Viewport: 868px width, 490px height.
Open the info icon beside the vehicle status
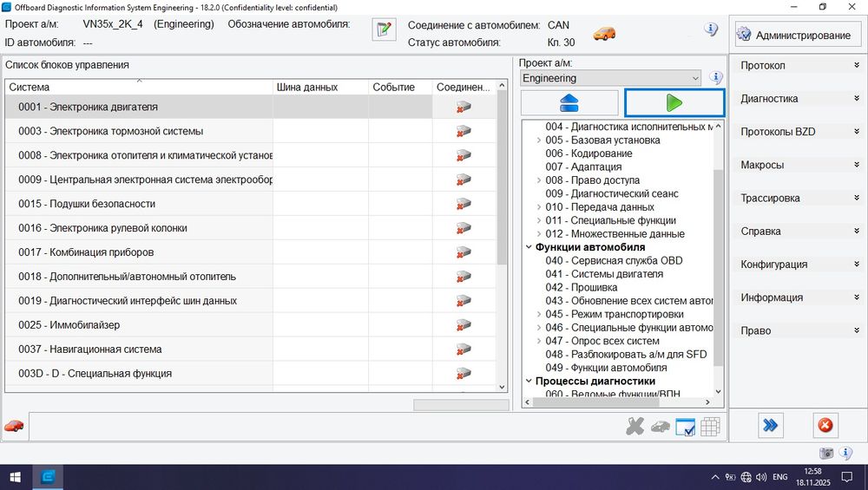coord(711,29)
